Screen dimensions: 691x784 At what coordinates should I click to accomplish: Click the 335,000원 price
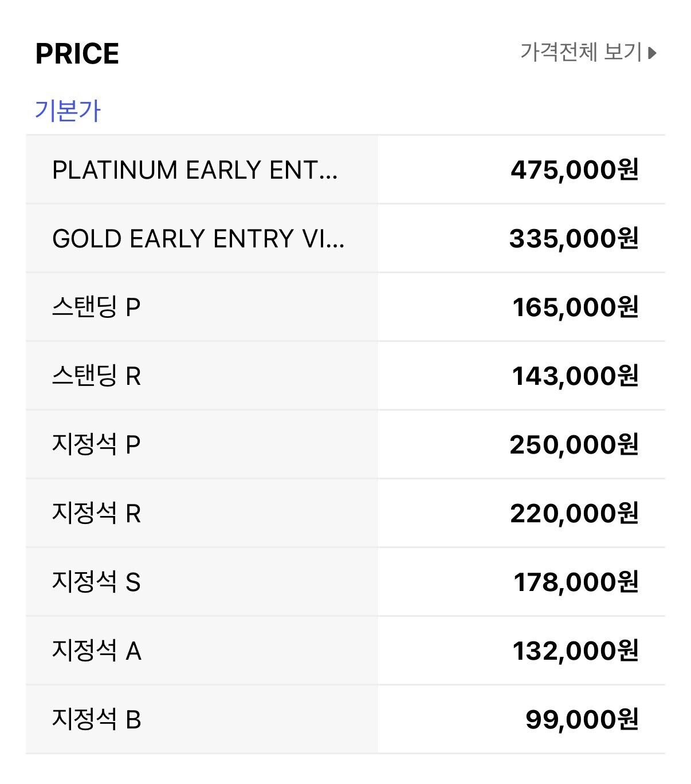[x=574, y=239]
